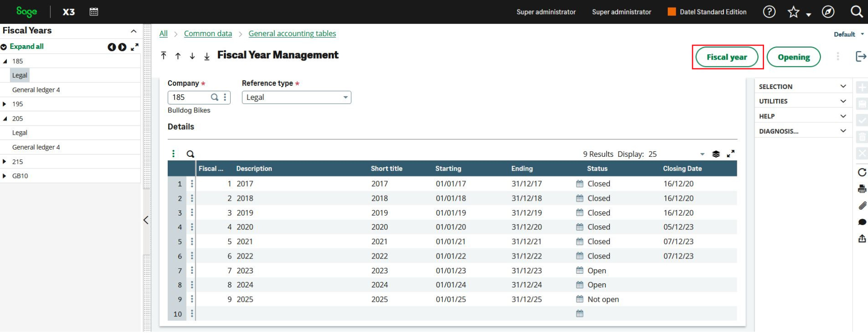Expand the 215 tree node
Image resolution: width=868 pixels, height=333 pixels.
pyautogui.click(x=5, y=161)
